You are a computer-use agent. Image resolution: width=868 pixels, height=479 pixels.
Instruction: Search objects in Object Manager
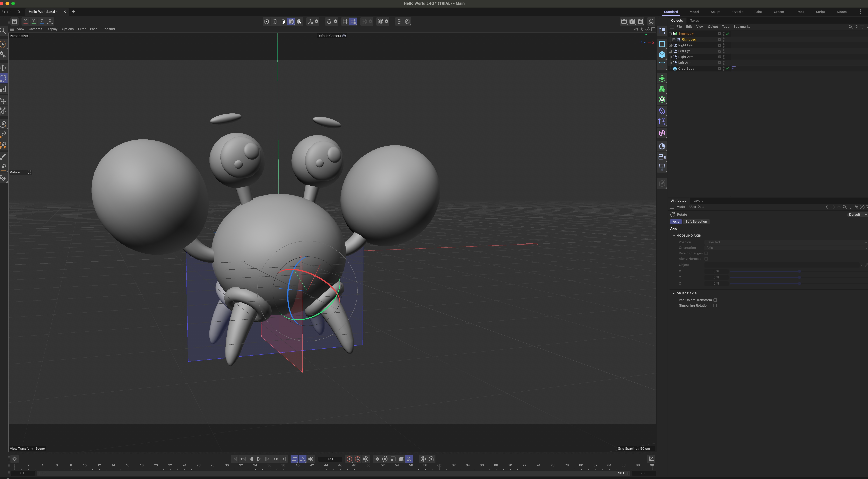850,27
